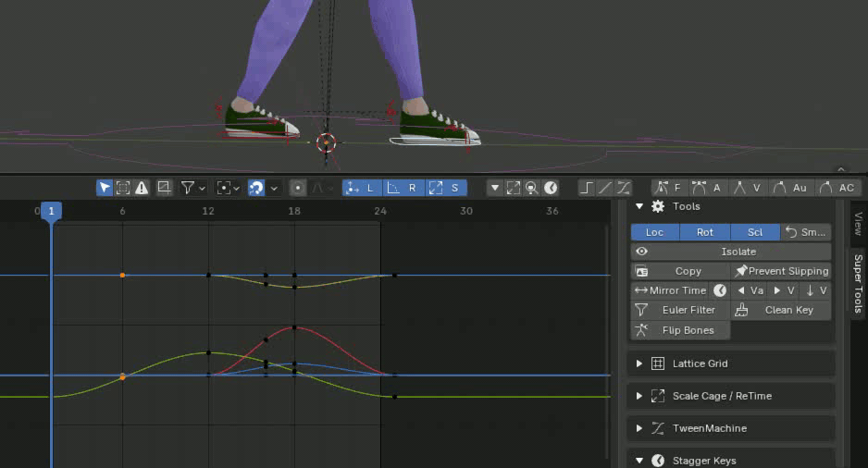
Task: Click the TweenMachine curve icon
Action: point(658,428)
